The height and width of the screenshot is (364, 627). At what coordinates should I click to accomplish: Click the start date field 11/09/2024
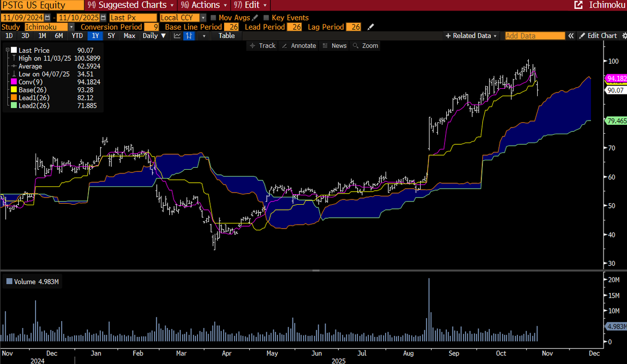tap(22, 18)
